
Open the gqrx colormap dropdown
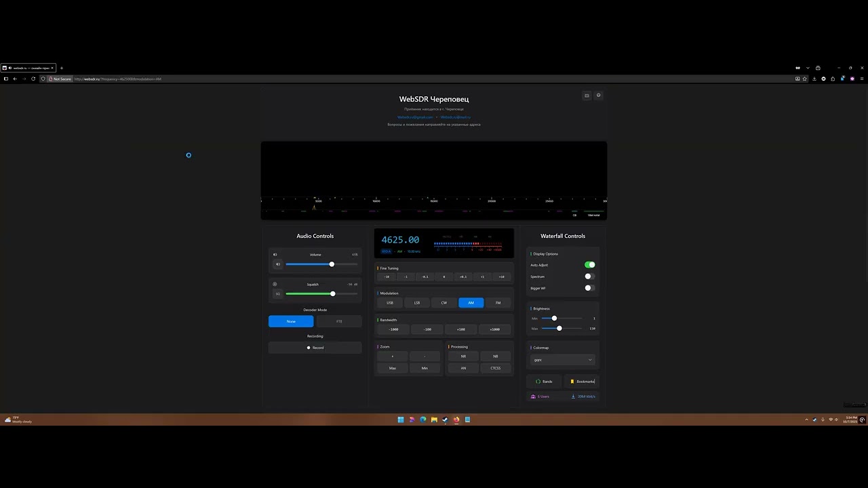pyautogui.click(x=563, y=360)
